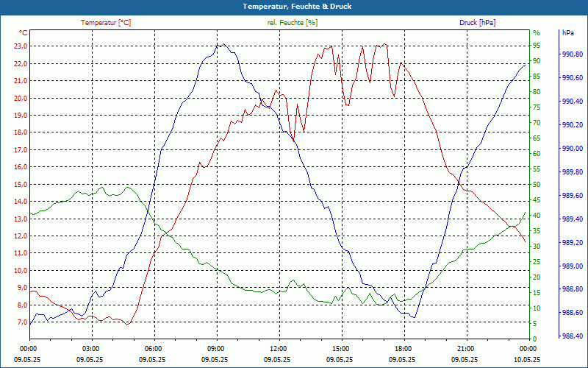Click the 12:00 time axis label
The height and width of the screenshot is (368, 588).
279,348
